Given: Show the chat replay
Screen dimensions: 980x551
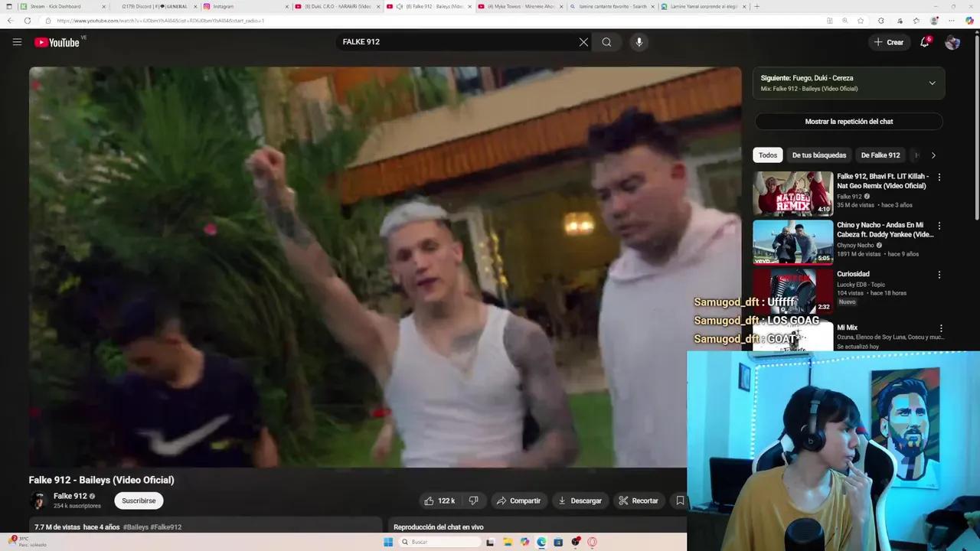Looking at the screenshot, I should [x=848, y=122].
